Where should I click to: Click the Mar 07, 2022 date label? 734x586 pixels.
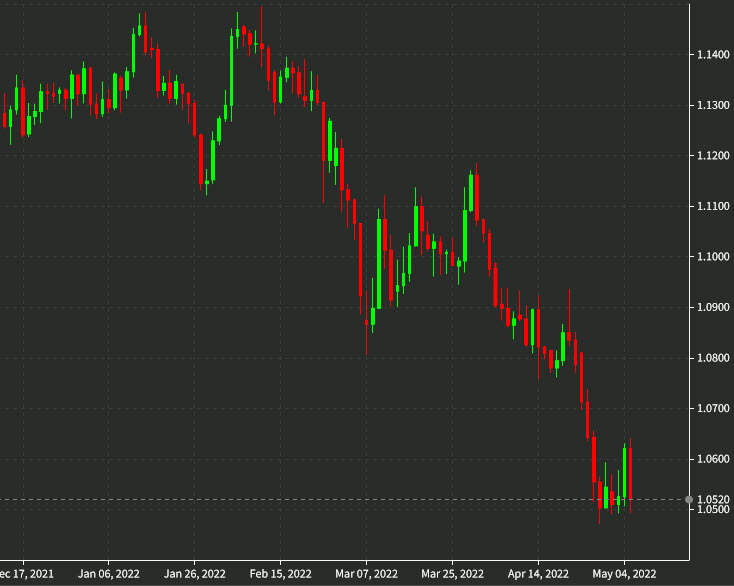[366, 574]
